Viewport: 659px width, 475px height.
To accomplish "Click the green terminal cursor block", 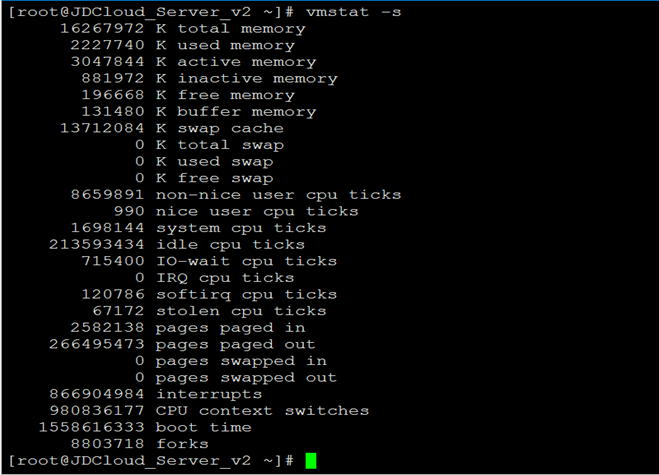I will [311, 460].
